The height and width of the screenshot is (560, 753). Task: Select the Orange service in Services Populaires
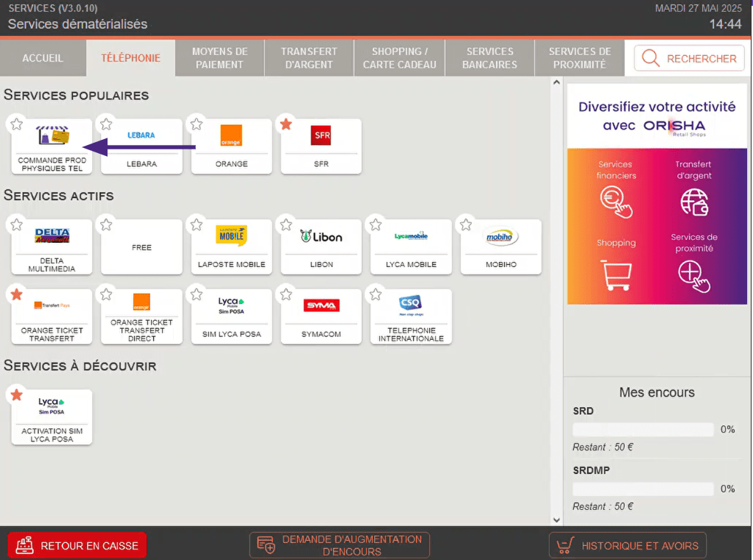231,146
